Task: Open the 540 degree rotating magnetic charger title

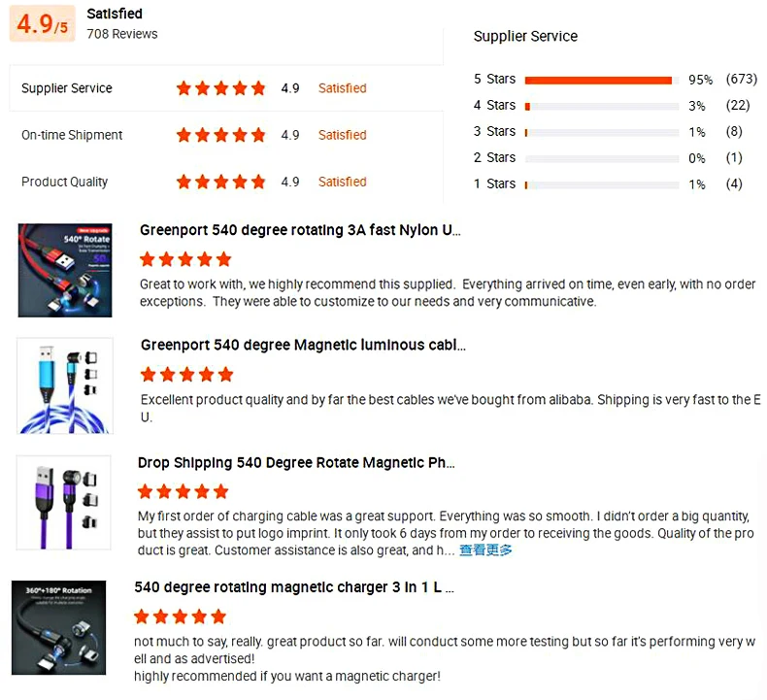Action: tap(294, 587)
